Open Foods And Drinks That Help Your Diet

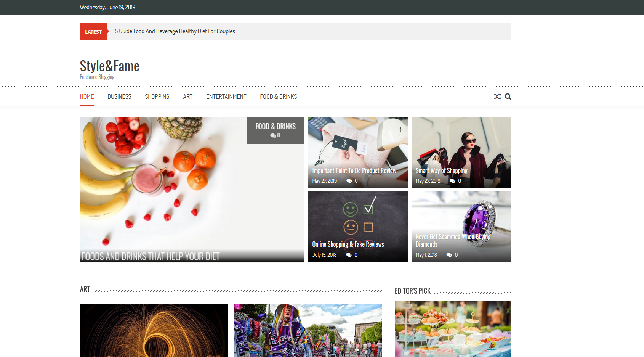149,257
